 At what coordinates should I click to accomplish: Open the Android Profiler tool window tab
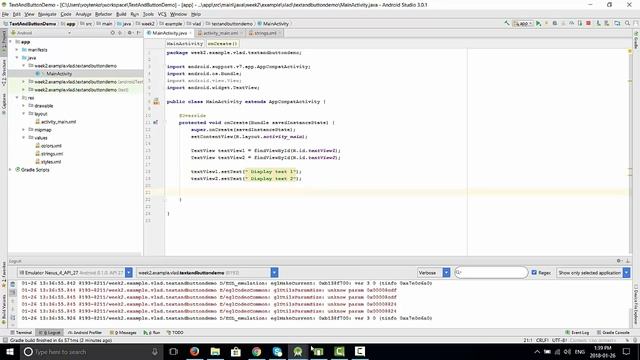point(84,333)
